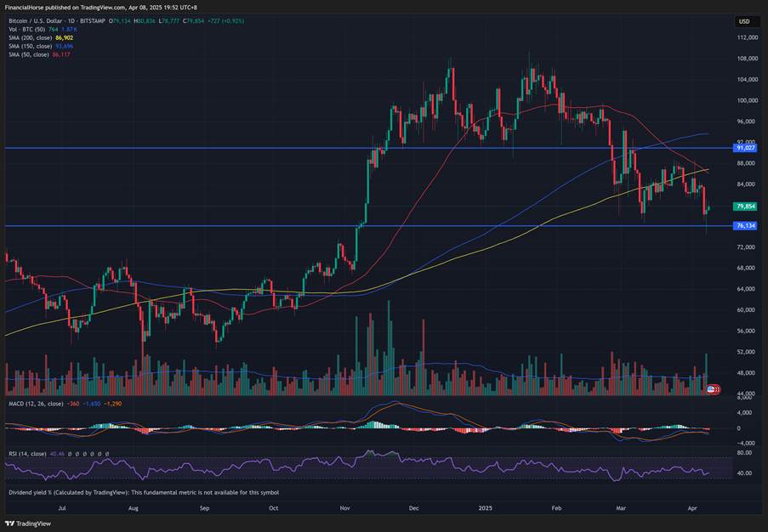This screenshot has width=768, height=532.
Task: Click the Feb label on the time axis
Action: click(x=556, y=508)
